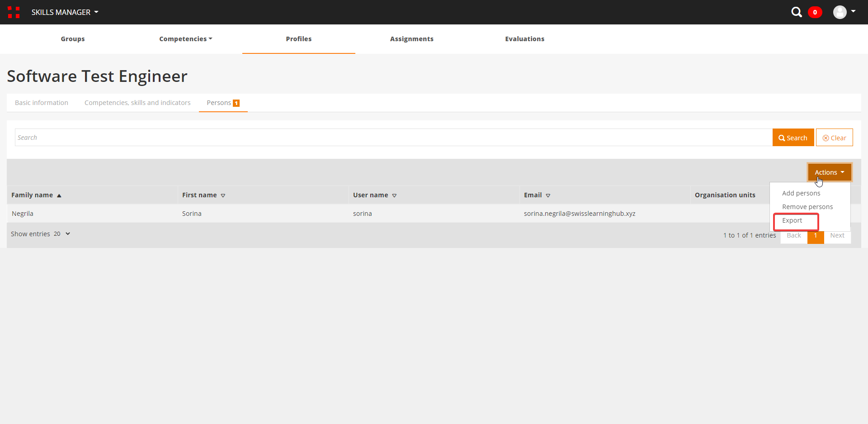Click the First name sort arrow

pos(223,195)
